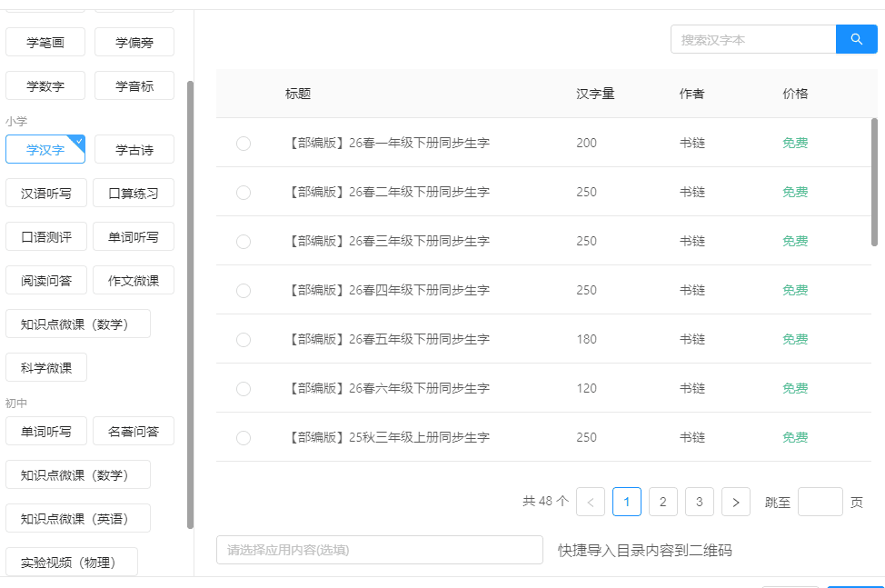The height and width of the screenshot is (588, 885).
Task: Select the radio for 26春一年级下册同步生字
Action: [243, 143]
